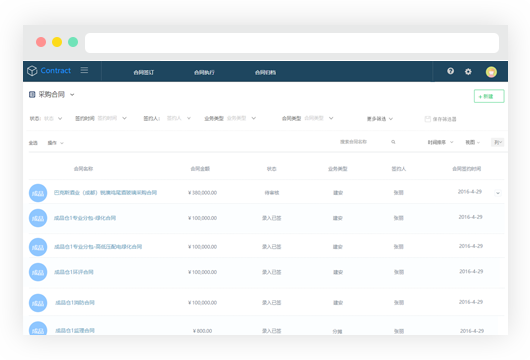Click the user avatar in header
The image size is (530, 360).
coord(491,72)
